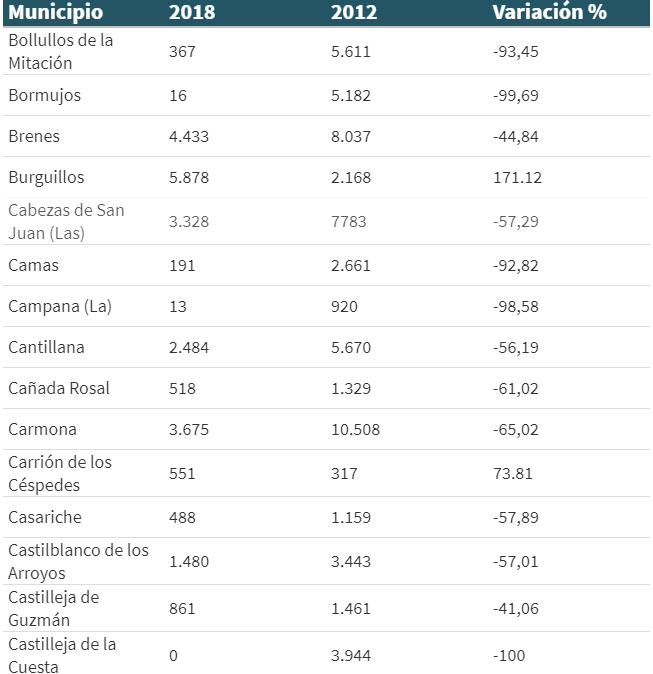Select the Cañada Rosal municipality cell
Image resolution: width=653 pixels, height=674 pixels.
pyautogui.click(x=59, y=389)
